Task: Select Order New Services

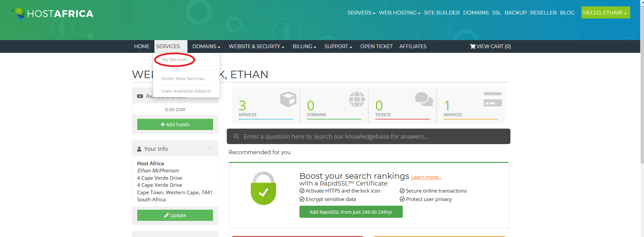Action: coord(183,78)
